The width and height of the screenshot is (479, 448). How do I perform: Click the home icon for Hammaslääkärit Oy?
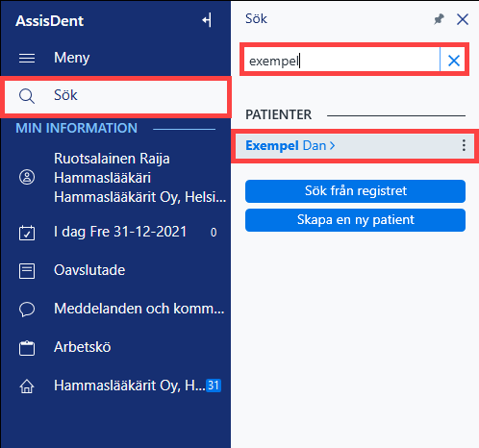(x=27, y=386)
